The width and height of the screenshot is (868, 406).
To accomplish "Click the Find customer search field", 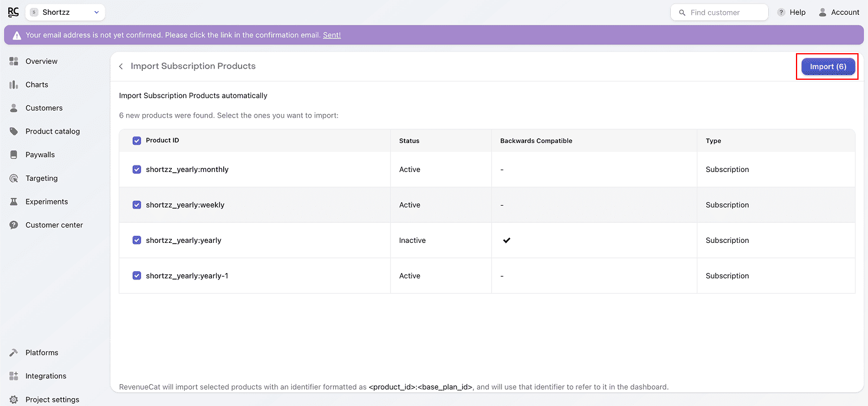I will click(x=719, y=12).
